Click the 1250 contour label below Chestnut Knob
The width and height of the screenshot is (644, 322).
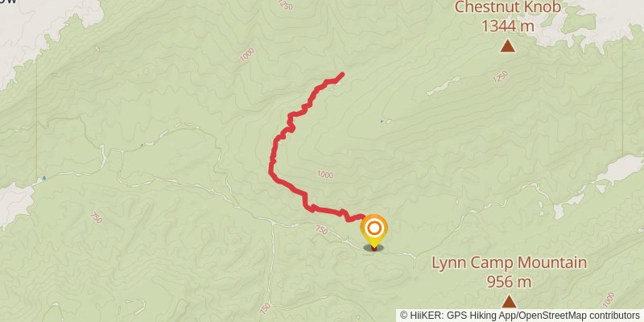tap(501, 77)
